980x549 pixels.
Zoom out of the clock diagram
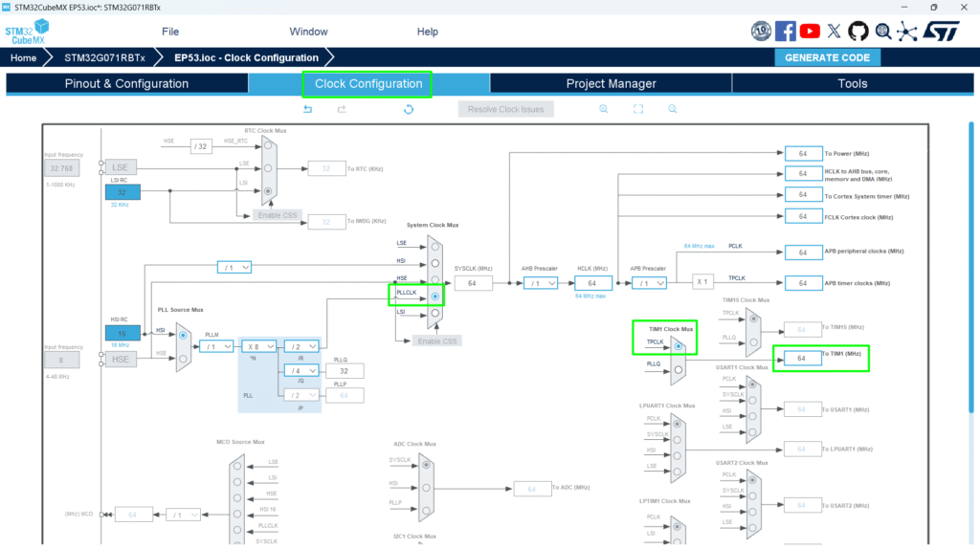pos(673,109)
